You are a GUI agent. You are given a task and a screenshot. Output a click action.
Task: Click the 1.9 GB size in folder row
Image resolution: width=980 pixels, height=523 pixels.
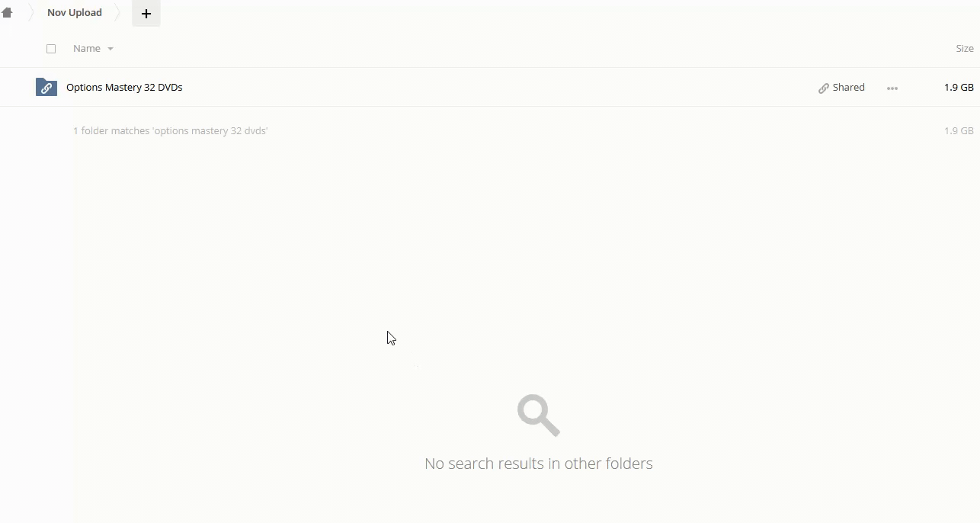click(959, 88)
